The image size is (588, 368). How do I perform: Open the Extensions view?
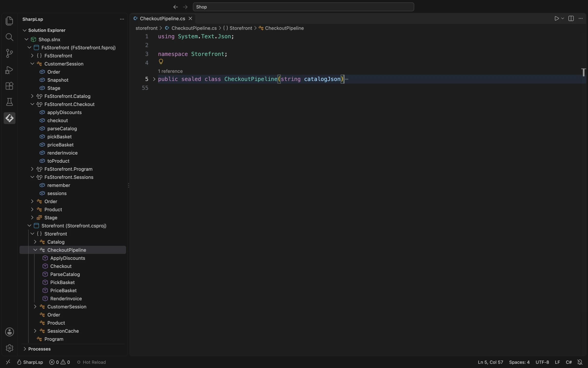(9, 86)
